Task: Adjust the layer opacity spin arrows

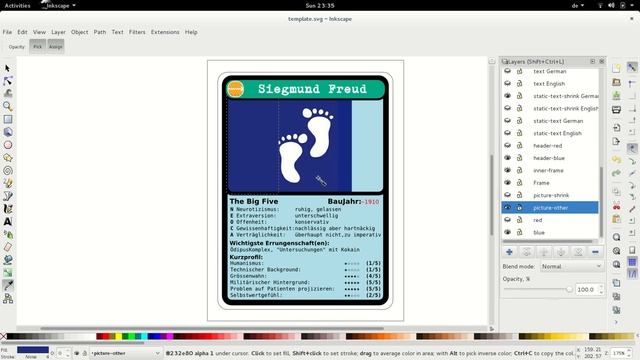Action: pos(601,289)
